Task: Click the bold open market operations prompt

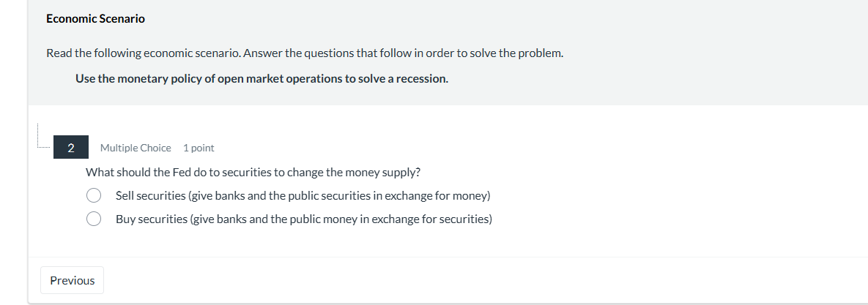Action: (261, 78)
